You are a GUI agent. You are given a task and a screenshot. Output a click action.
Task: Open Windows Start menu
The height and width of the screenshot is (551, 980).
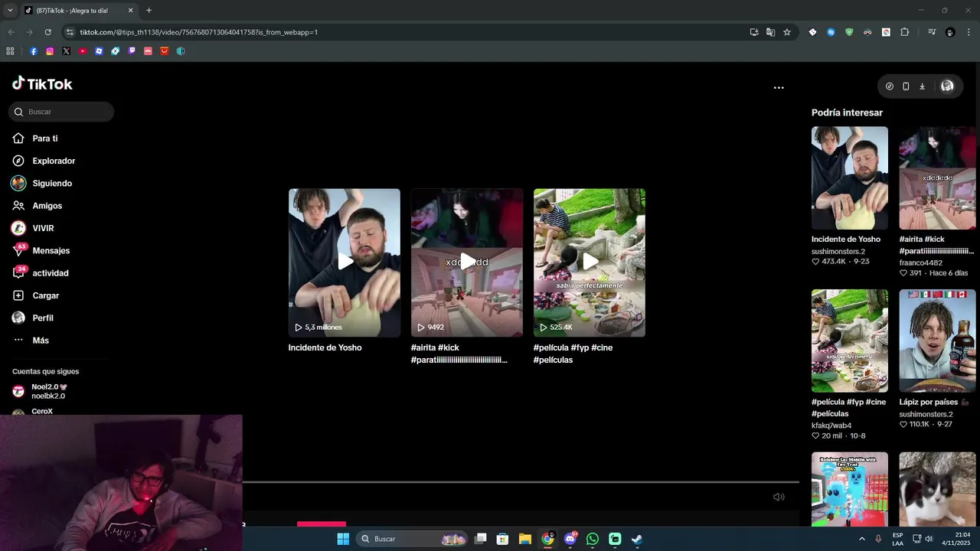[343, 539]
